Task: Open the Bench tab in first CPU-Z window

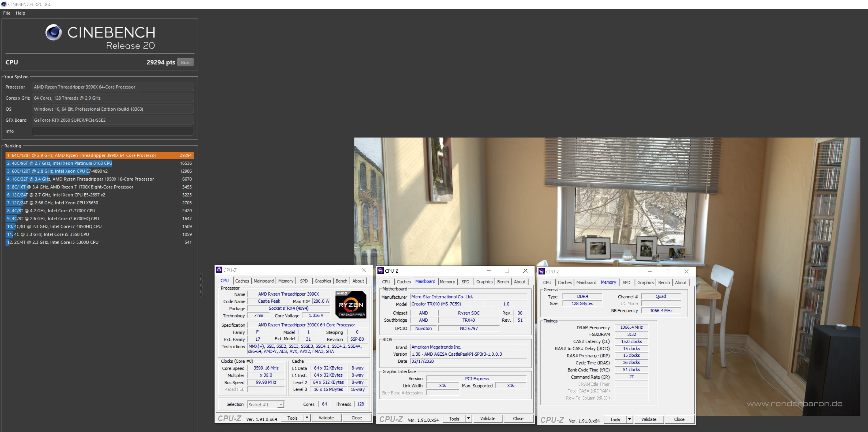Action: (341, 281)
